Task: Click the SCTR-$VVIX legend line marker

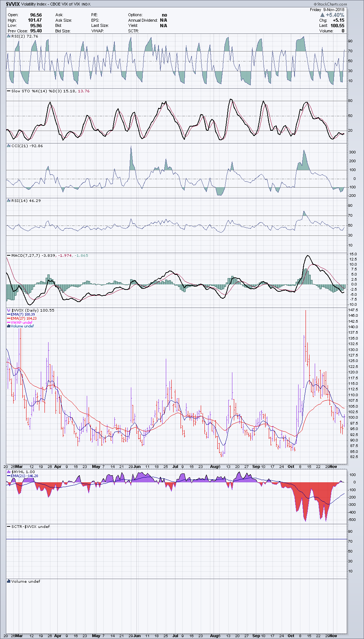Action: point(8,527)
